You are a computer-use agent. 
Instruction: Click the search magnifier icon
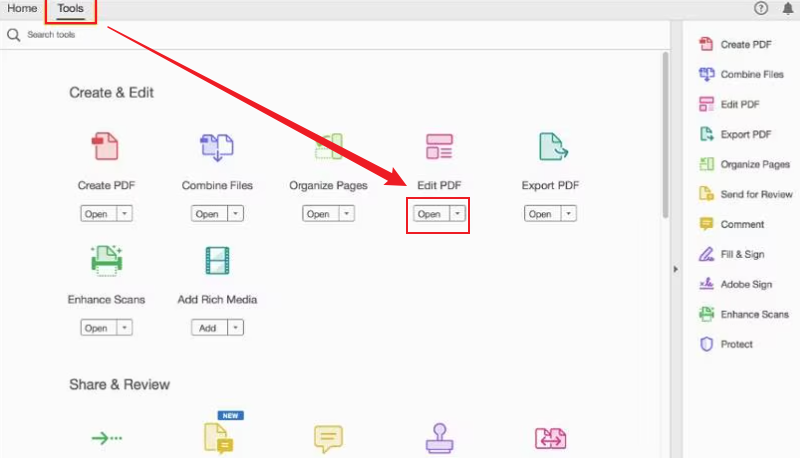tap(13, 35)
